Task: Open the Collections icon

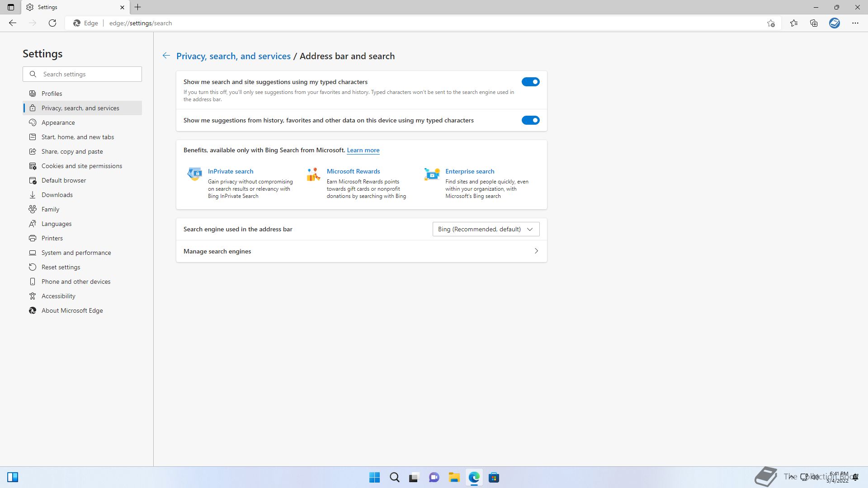Action: [814, 23]
